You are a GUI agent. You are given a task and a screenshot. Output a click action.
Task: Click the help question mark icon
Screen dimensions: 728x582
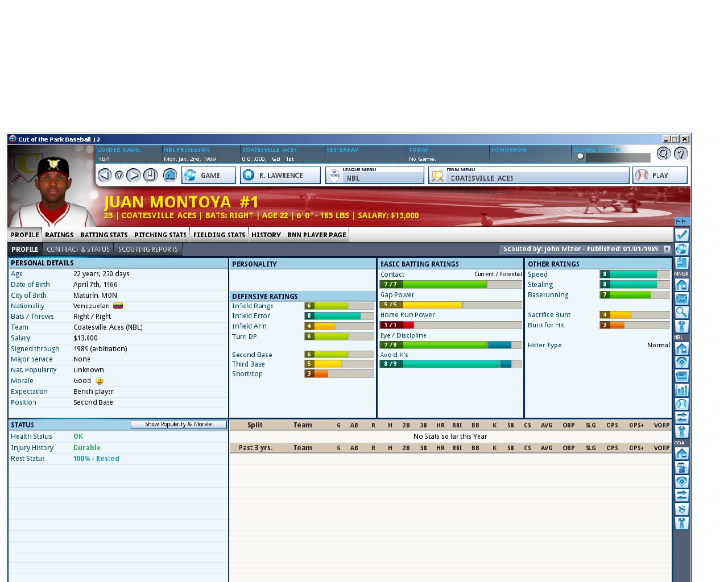point(680,153)
